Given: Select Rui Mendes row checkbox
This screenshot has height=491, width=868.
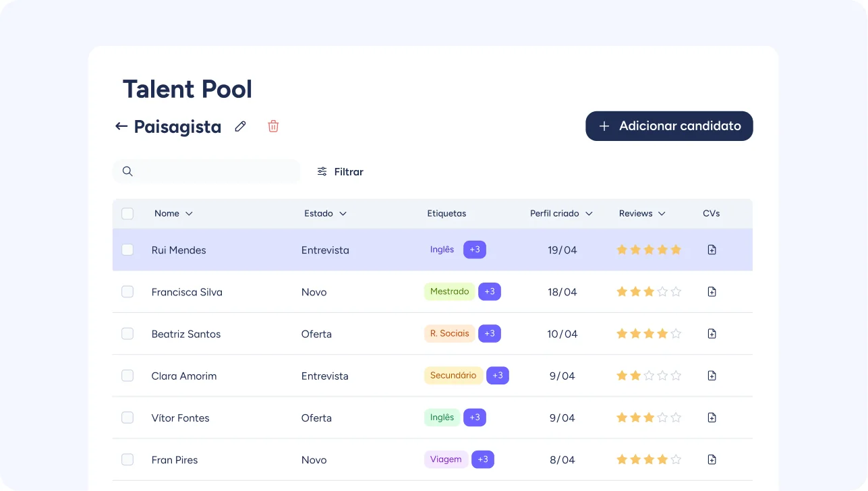Looking at the screenshot, I should [127, 250].
